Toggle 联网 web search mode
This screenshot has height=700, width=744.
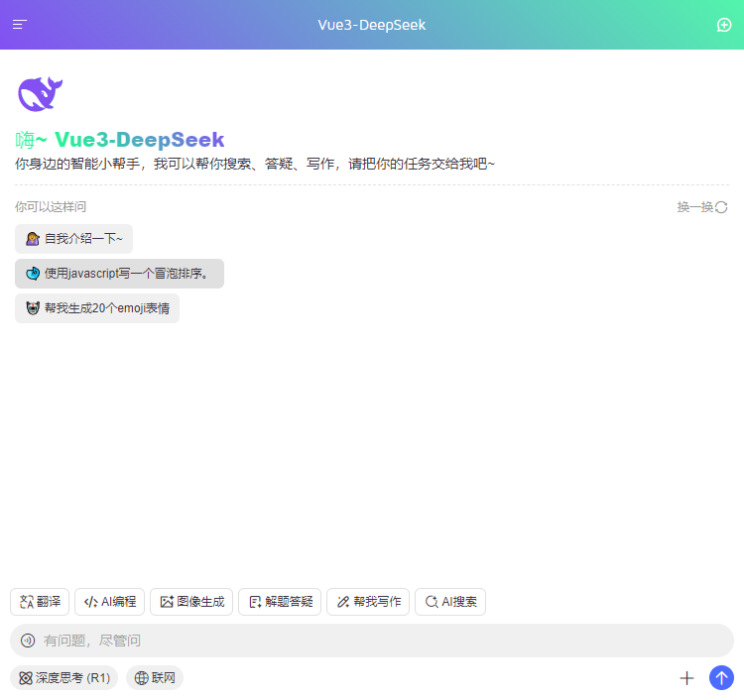point(155,678)
